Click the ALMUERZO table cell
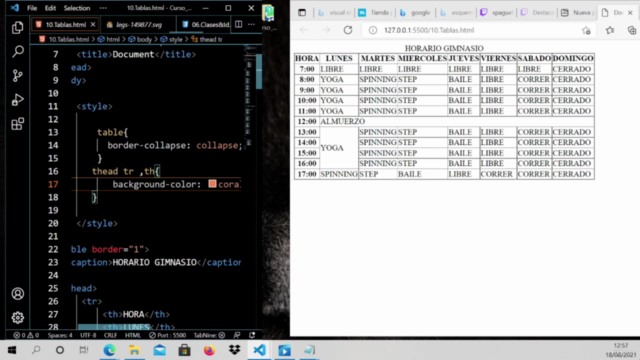The width and height of the screenshot is (640, 360). [456, 121]
